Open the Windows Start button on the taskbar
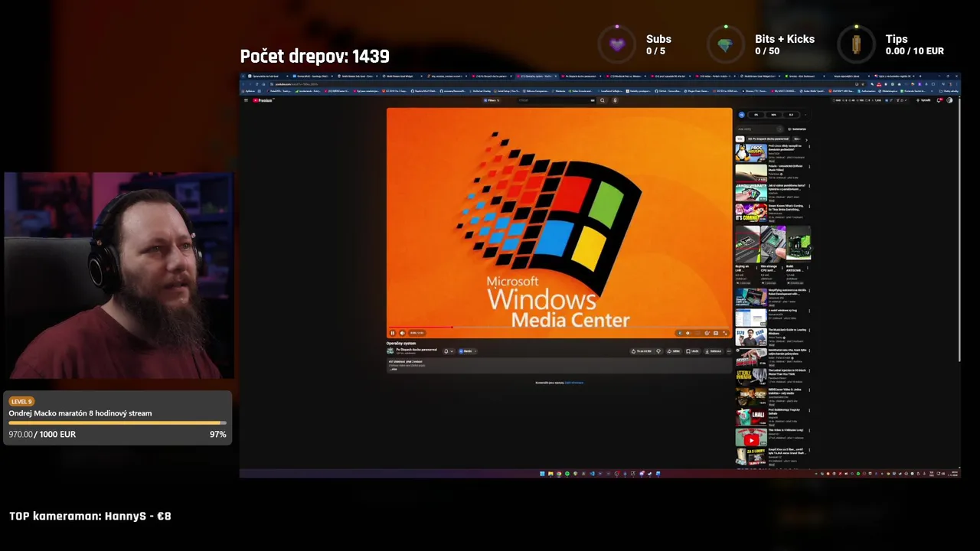980x551 pixels. click(x=542, y=474)
